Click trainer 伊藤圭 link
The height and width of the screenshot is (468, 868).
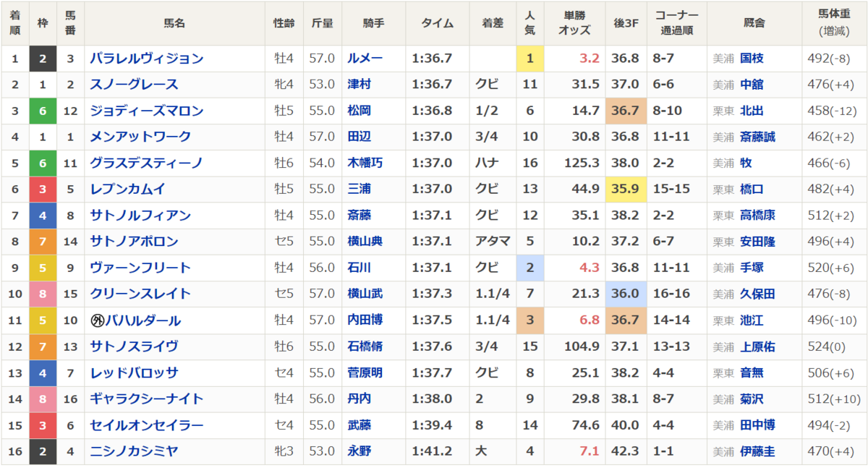click(757, 451)
